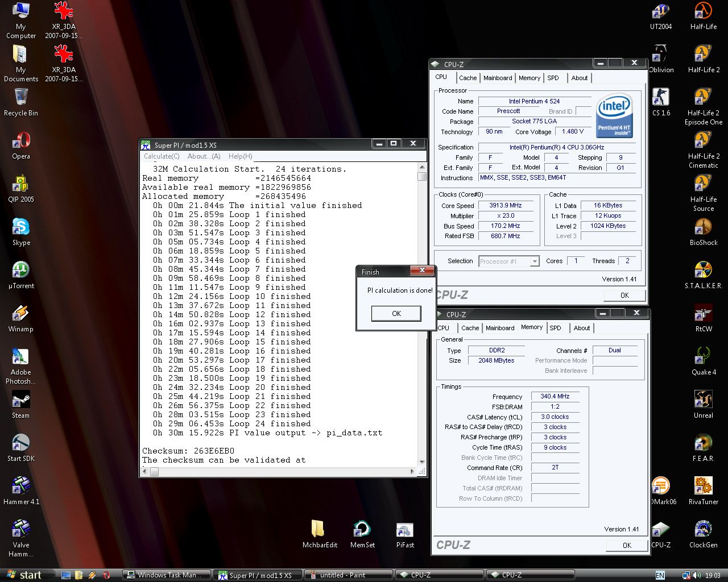Open About tab in upper CPU-Z
Screen dimensions: 728x582
click(580, 78)
